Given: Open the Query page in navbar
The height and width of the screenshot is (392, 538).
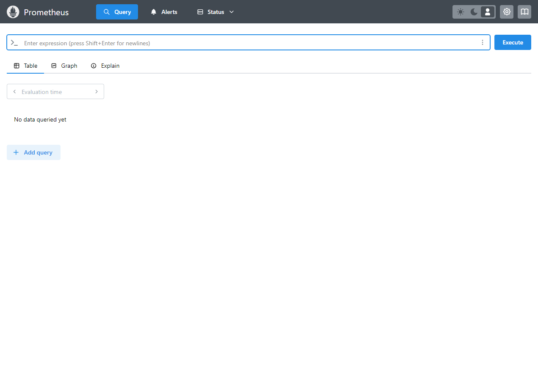Looking at the screenshot, I should coord(117,12).
